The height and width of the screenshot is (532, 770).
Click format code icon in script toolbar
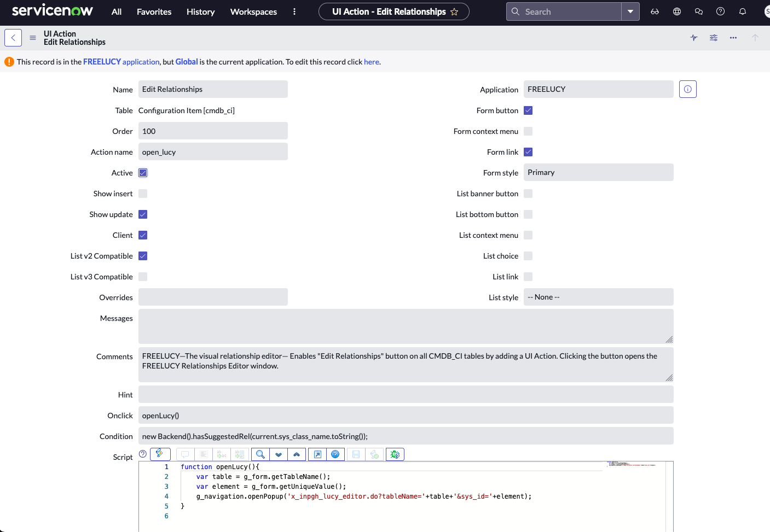(204, 454)
